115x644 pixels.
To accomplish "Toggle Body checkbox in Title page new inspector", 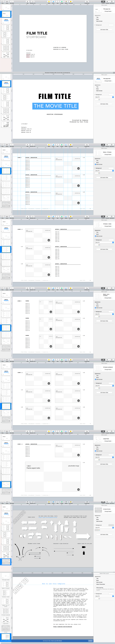I will [95, 19].
